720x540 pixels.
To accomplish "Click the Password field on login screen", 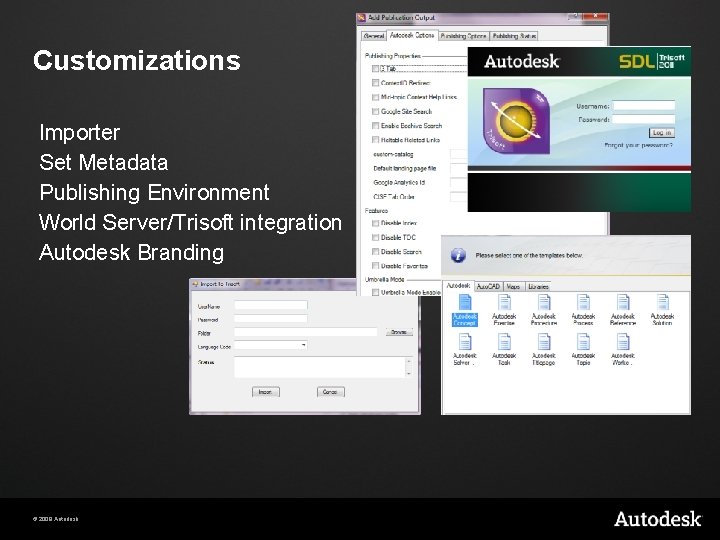I will point(644,119).
